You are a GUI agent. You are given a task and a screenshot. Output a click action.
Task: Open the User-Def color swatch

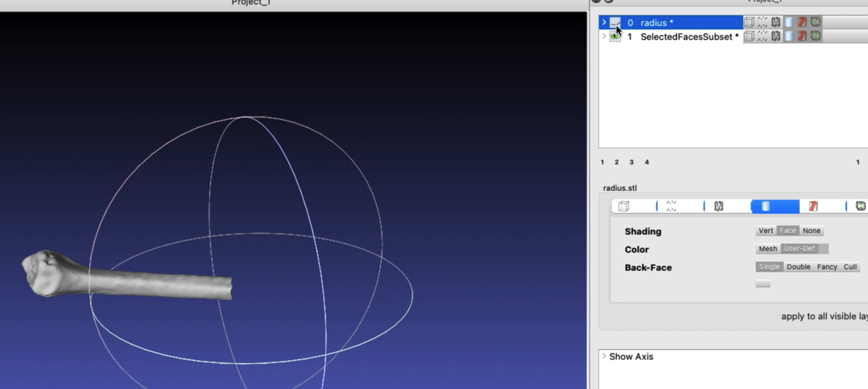[x=823, y=249]
